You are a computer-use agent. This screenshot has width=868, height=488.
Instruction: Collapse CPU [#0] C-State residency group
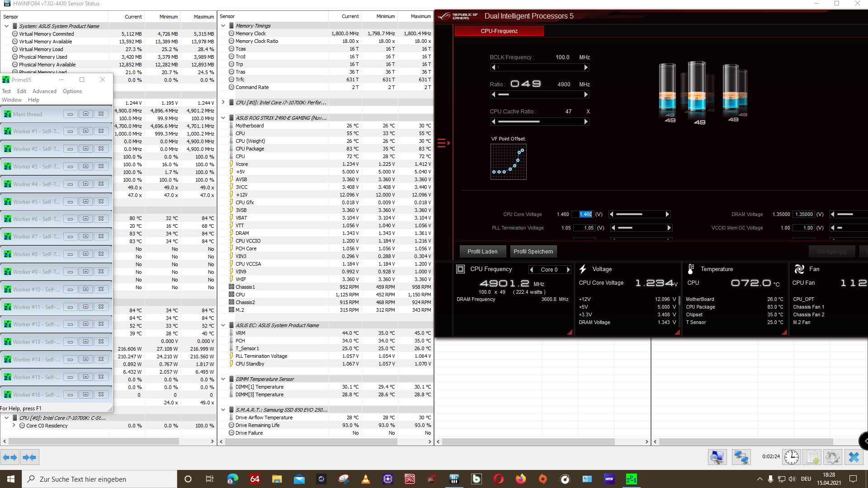[6, 418]
